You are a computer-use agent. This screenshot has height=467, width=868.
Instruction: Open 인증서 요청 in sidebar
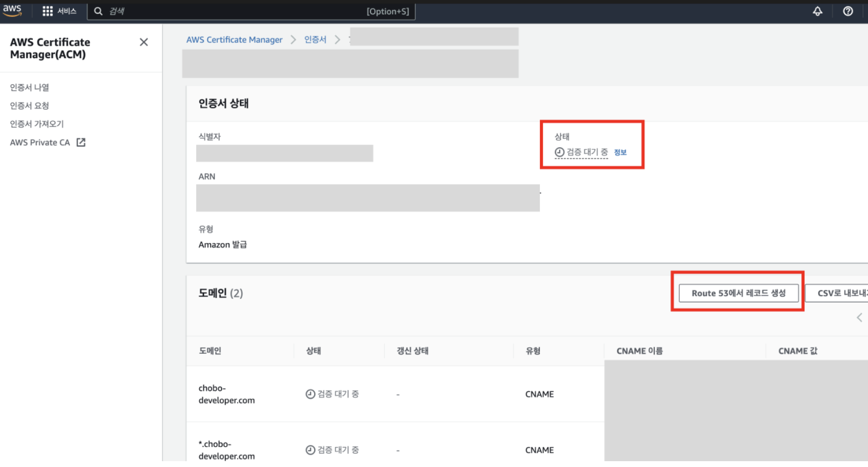(x=30, y=106)
